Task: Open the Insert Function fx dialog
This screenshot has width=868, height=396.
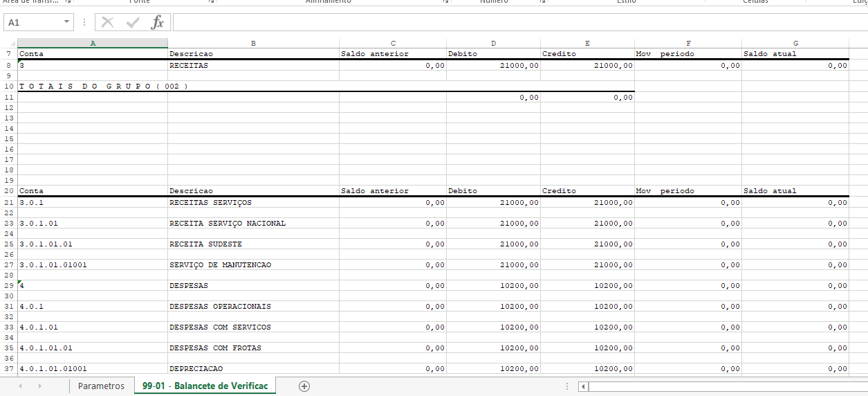Action: pos(158,22)
